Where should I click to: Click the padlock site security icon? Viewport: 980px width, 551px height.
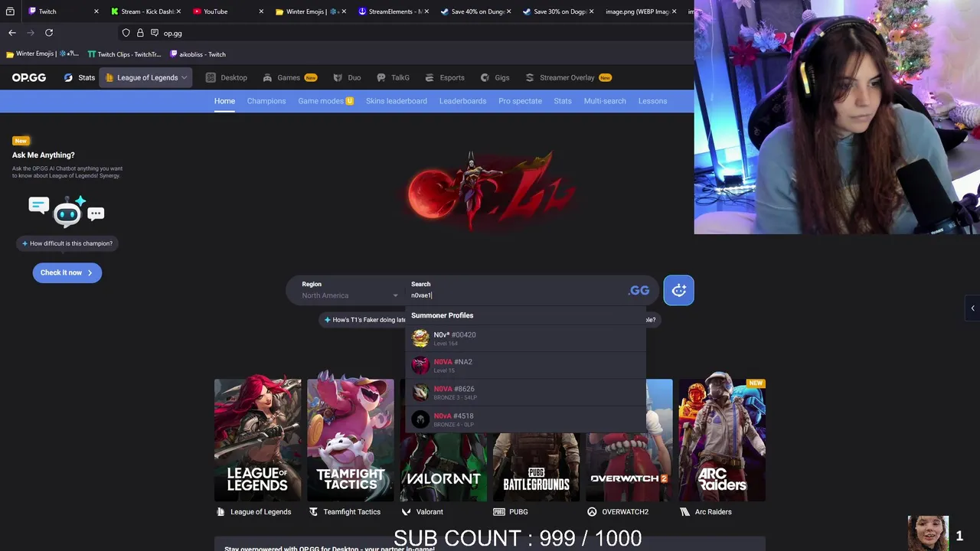point(140,33)
